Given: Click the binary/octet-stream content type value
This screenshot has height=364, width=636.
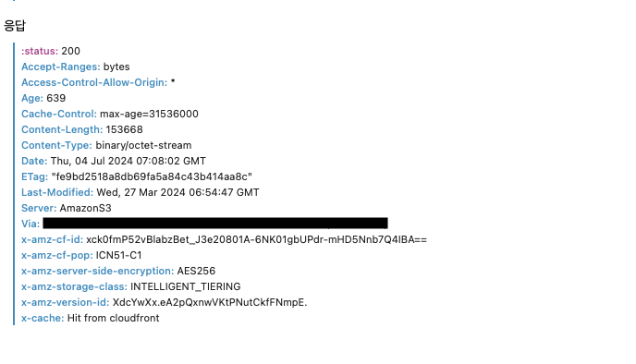Looking at the screenshot, I should [x=143, y=146].
